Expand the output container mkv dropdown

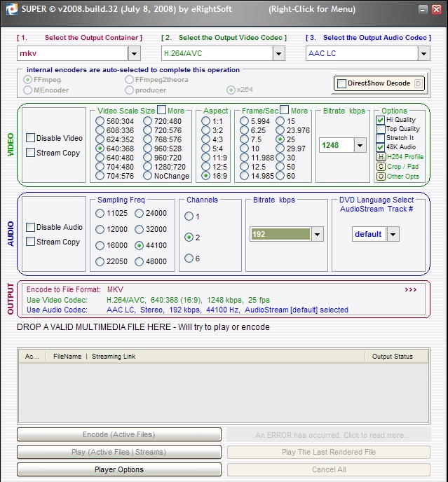tap(134, 53)
